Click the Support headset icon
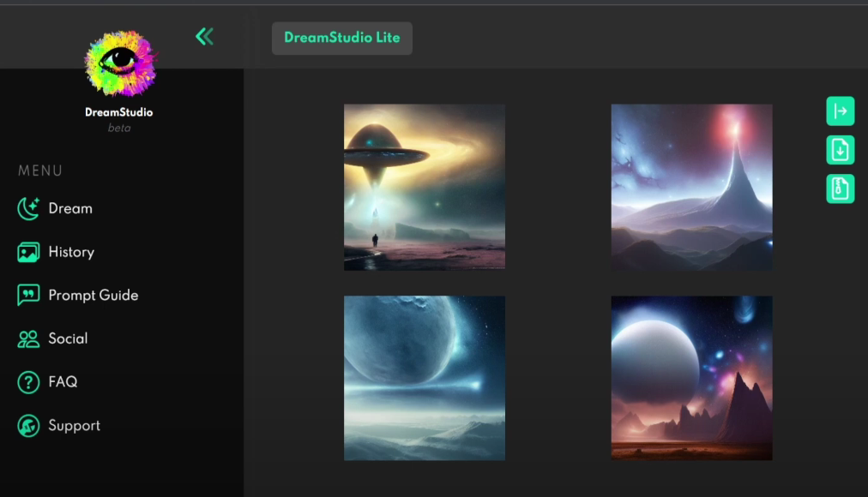The image size is (868, 497). tap(28, 426)
